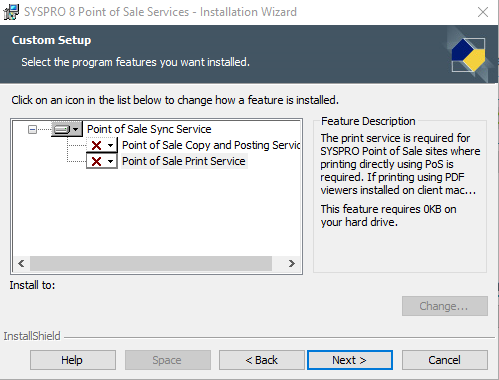The height and width of the screenshot is (380, 499).
Task: Open the Copy and Posting Service install-state dropdown
Action: pyautogui.click(x=102, y=145)
